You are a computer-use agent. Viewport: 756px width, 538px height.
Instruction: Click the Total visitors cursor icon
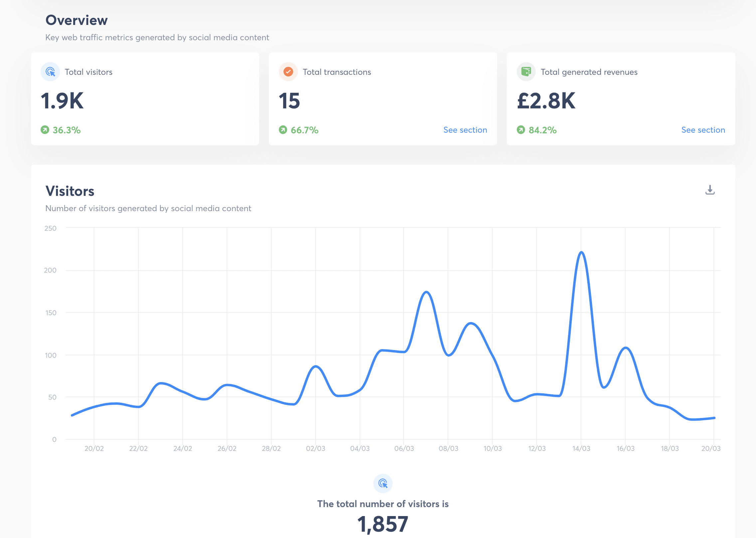(x=50, y=71)
